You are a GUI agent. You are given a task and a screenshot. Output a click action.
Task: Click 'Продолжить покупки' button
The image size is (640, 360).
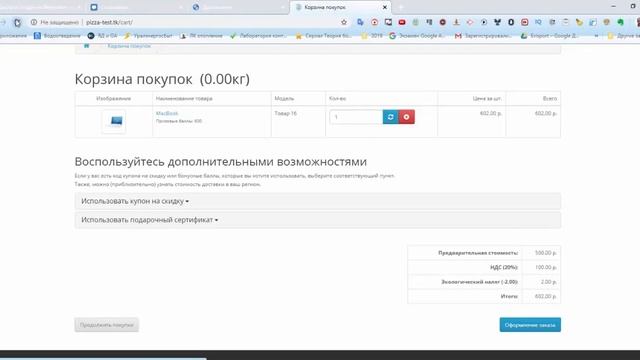[x=107, y=325]
